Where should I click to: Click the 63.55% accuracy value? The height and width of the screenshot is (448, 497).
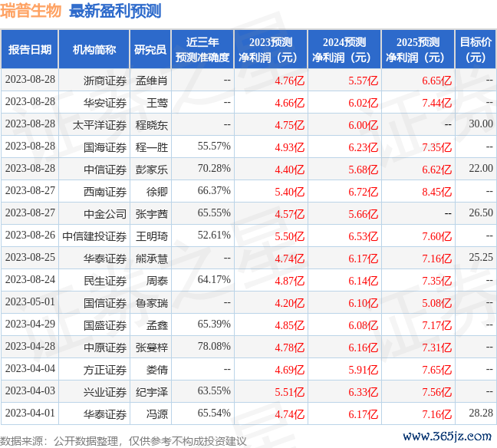(x=214, y=390)
